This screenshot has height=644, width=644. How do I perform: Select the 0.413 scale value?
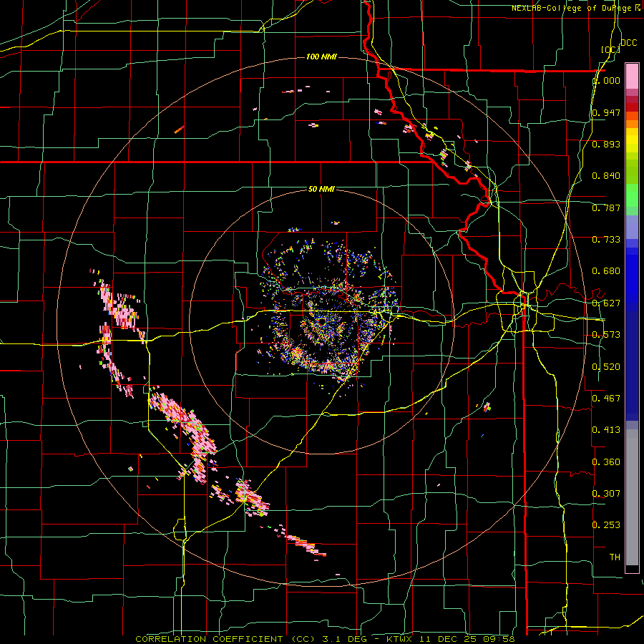(x=606, y=430)
